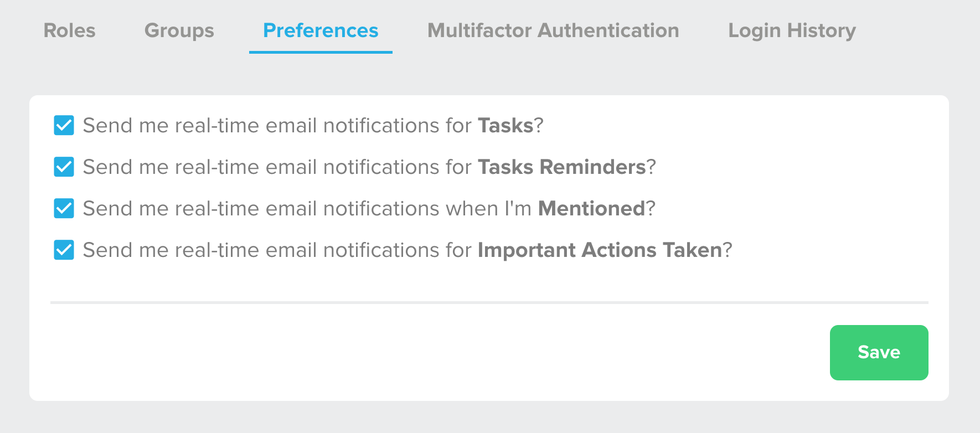Select the Preferences tab
The image size is (980, 433).
(x=320, y=31)
